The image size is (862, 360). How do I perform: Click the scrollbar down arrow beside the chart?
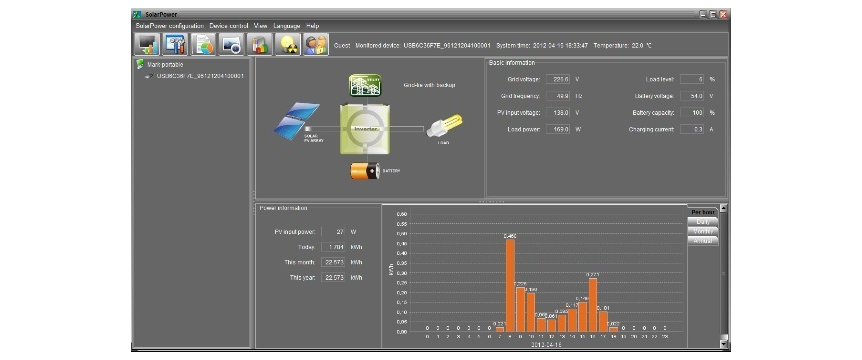[x=723, y=344]
